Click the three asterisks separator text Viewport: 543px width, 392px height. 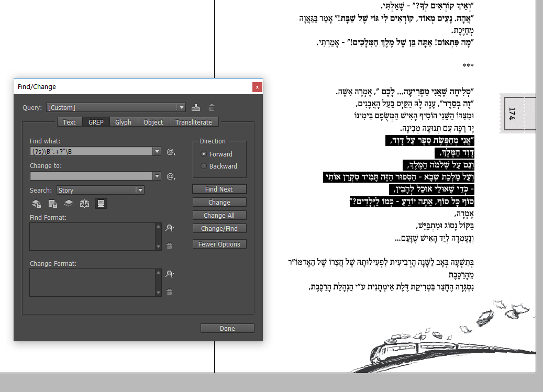pos(468,65)
